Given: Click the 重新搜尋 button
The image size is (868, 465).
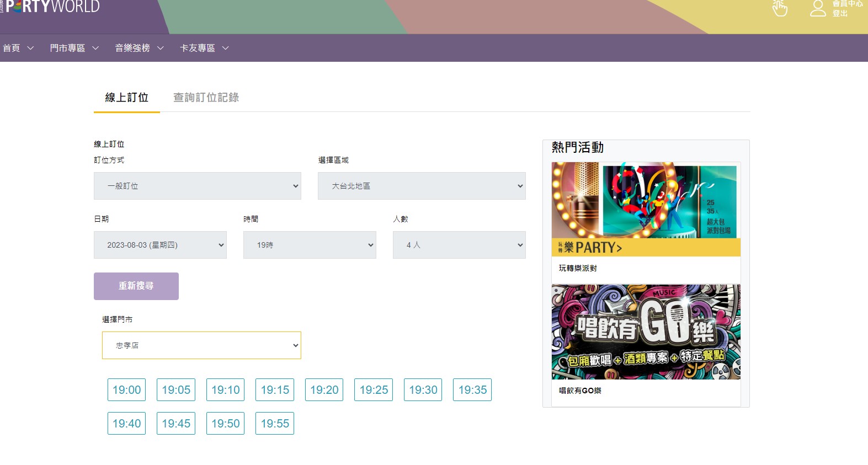Looking at the screenshot, I should [x=136, y=286].
